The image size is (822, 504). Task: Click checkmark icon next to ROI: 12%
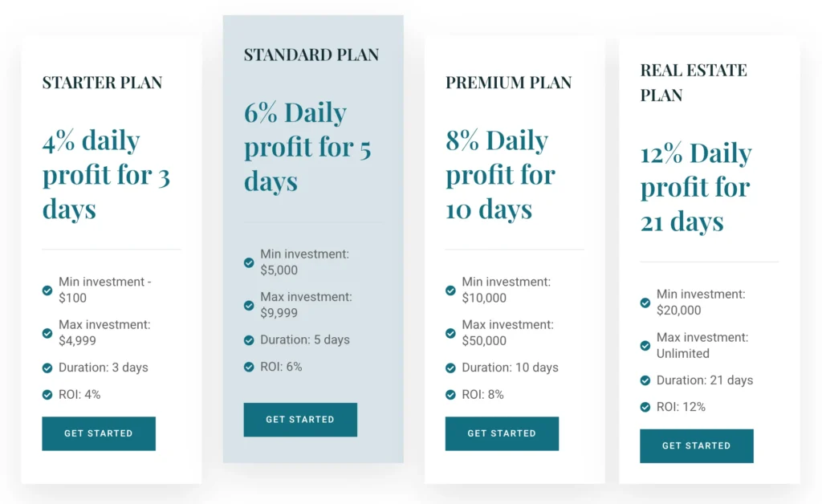(x=645, y=407)
